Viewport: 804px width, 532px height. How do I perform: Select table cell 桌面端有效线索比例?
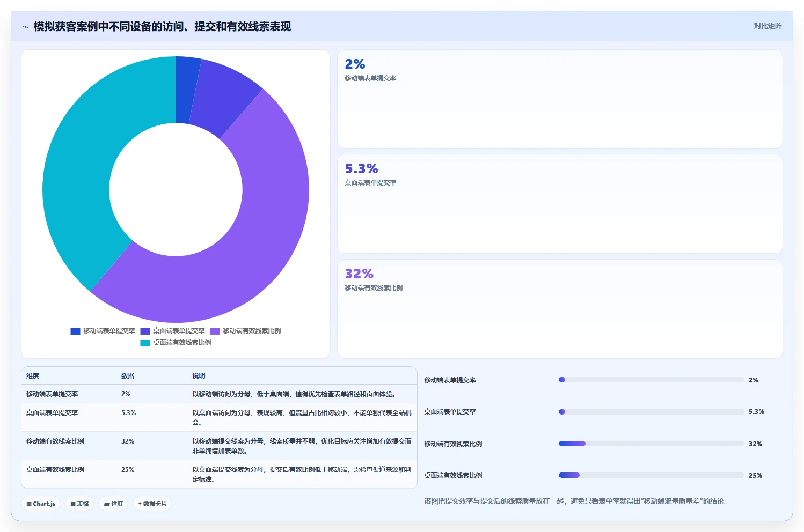coord(55,470)
